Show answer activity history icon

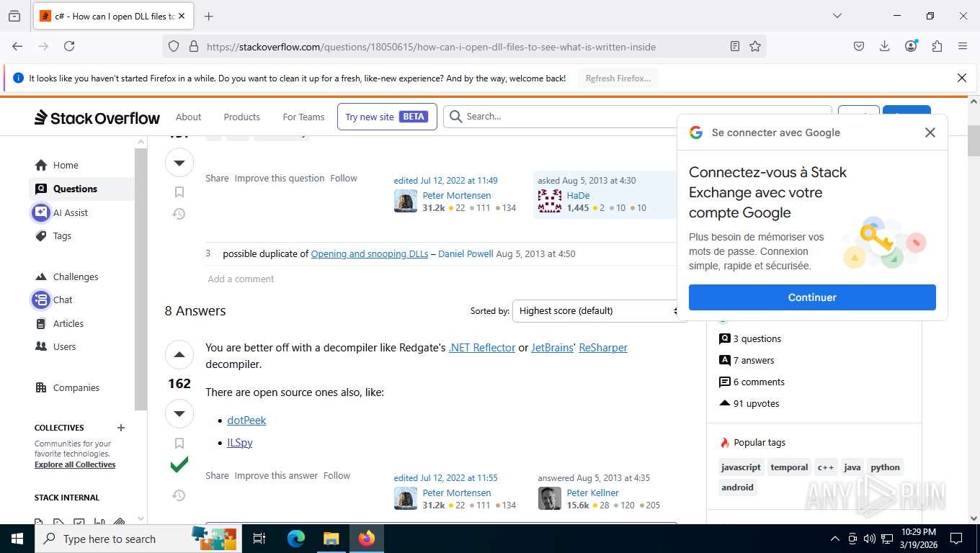point(179,495)
